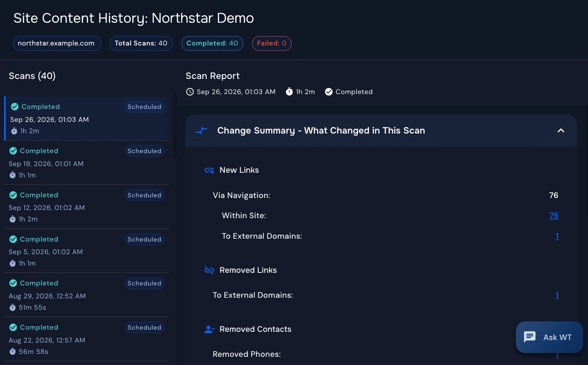Open New Links To External Domains count
588x365 pixels.
pos(557,236)
